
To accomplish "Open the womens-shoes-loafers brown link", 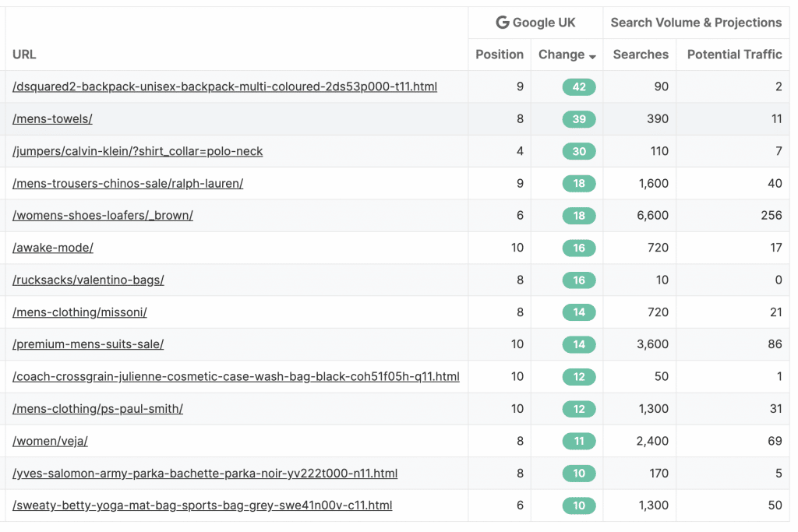I will (103, 216).
